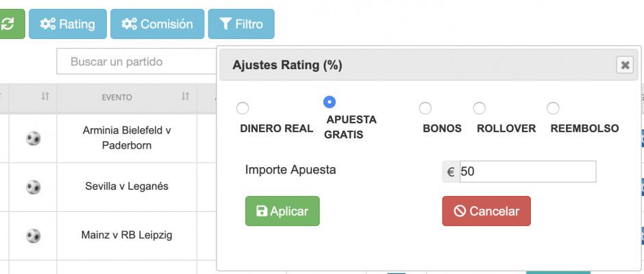
Task: Open the Sevilla v Leganés event row
Action: click(127, 186)
